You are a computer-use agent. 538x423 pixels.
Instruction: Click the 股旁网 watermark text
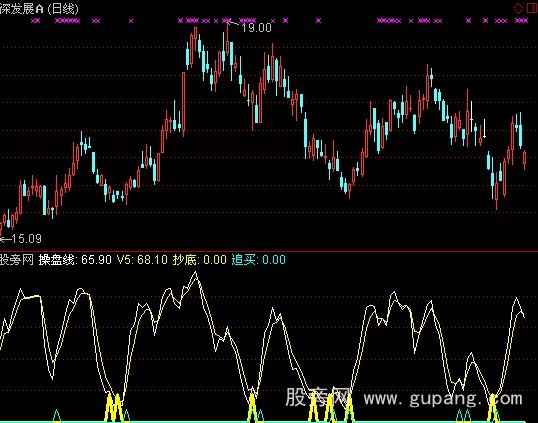(x=318, y=398)
